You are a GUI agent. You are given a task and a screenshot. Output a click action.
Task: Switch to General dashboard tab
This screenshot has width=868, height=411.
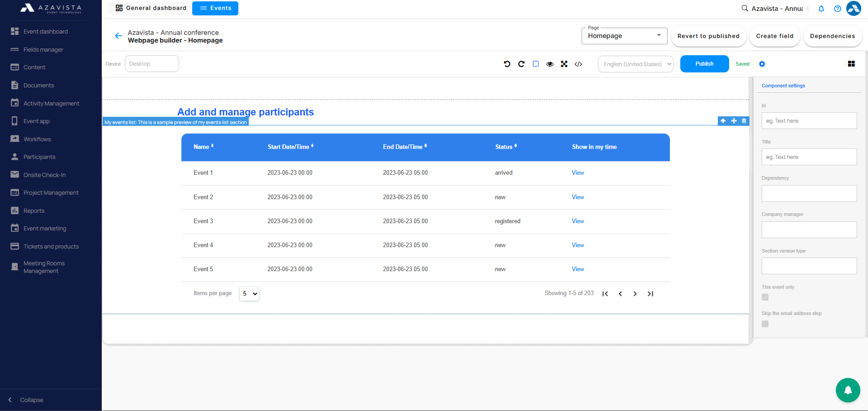[x=151, y=8]
